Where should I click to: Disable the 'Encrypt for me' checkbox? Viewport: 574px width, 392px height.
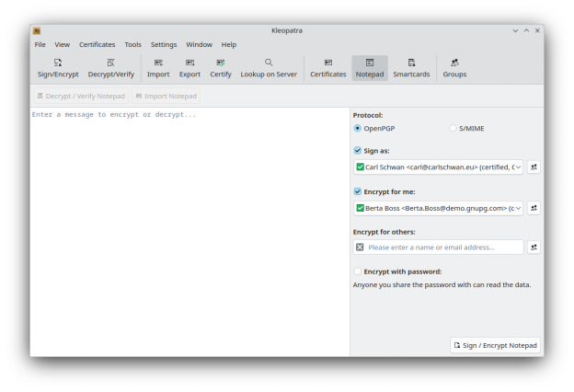tap(358, 191)
